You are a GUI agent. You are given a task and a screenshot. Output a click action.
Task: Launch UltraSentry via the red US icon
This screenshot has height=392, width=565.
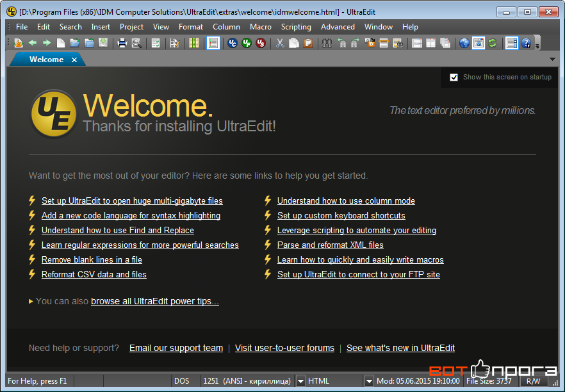pos(261,44)
